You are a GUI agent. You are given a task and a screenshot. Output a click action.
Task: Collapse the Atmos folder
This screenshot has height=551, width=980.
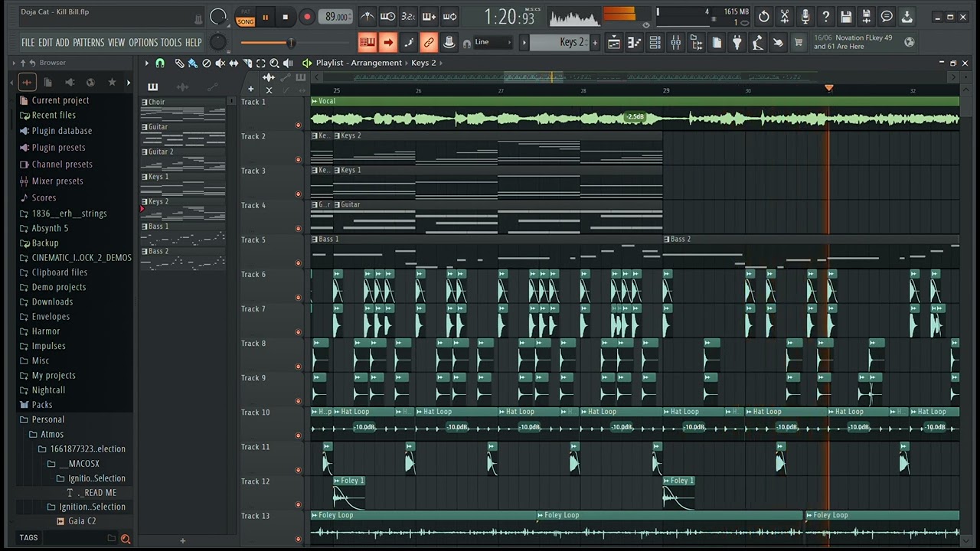pyautogui.click(x=52, y=434)
